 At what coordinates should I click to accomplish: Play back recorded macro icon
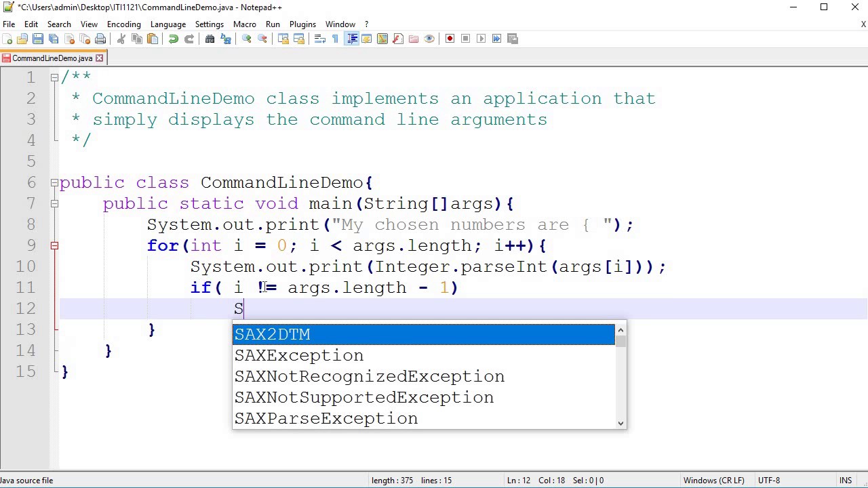tap(481, 39)
